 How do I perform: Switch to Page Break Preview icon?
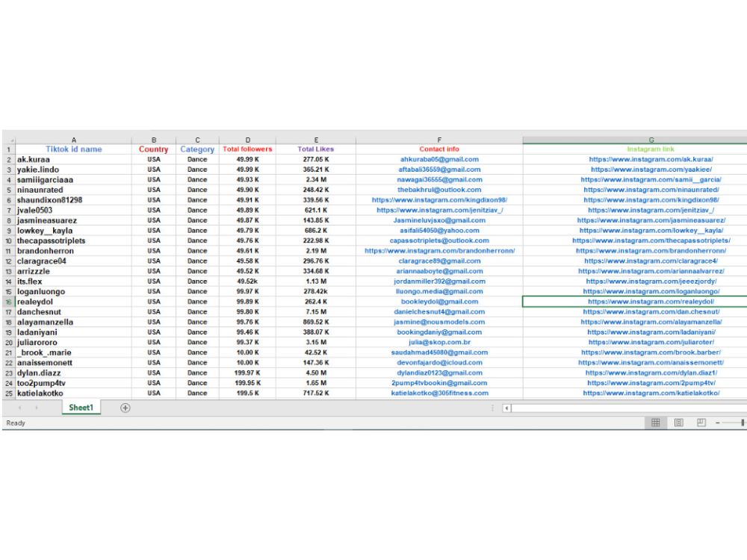click(701, 423)
